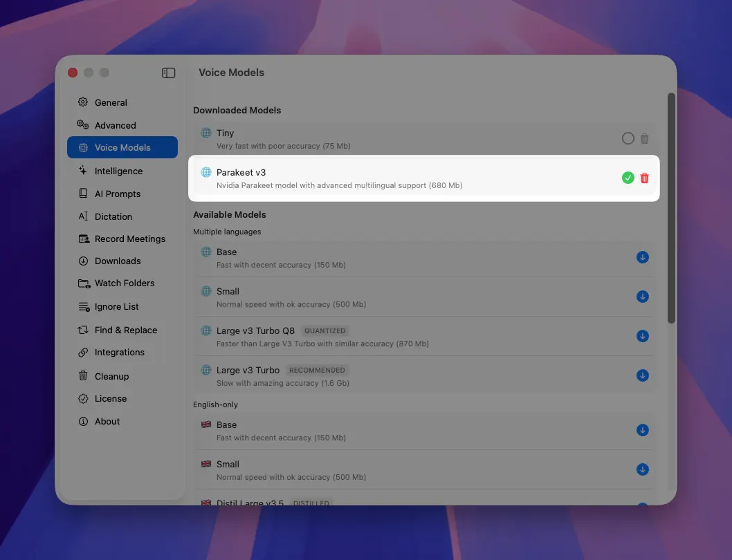The width and height of the screenshot is (732, 560).
Task: Toggle the sidebar panel icon
Action: click(168, 73)
